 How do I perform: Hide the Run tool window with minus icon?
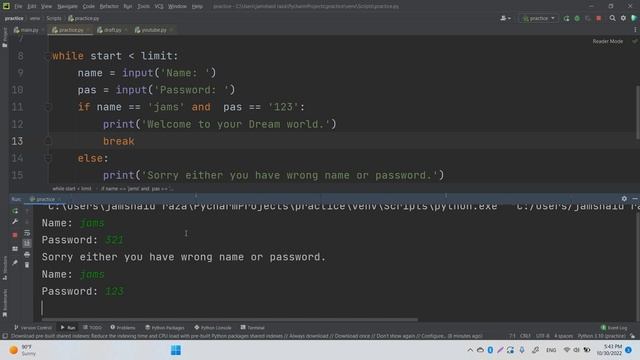635,198
